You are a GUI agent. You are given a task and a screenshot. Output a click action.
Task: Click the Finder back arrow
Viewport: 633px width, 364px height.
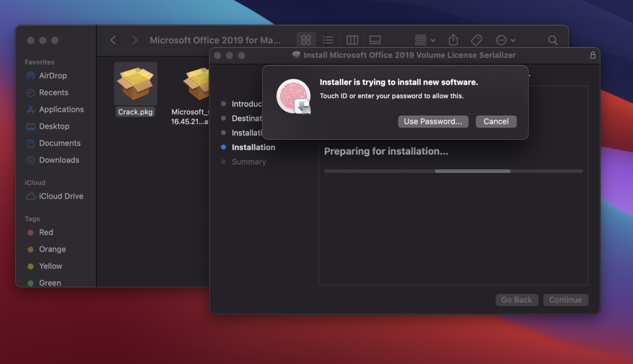click(x=113, y=40)
